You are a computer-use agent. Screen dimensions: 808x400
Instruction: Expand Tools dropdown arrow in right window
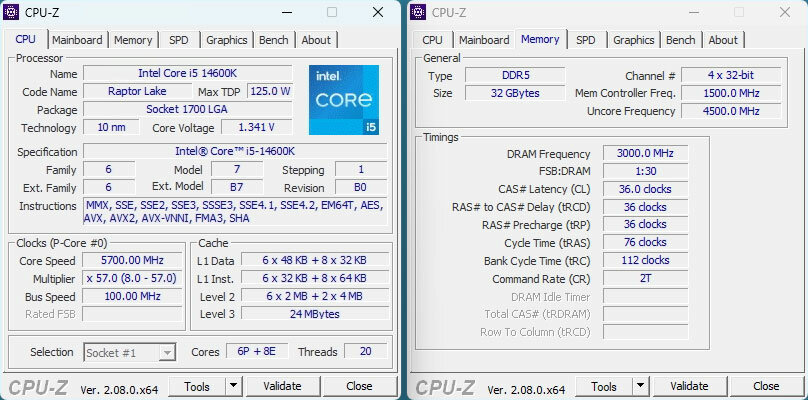(x=640, y=386)
